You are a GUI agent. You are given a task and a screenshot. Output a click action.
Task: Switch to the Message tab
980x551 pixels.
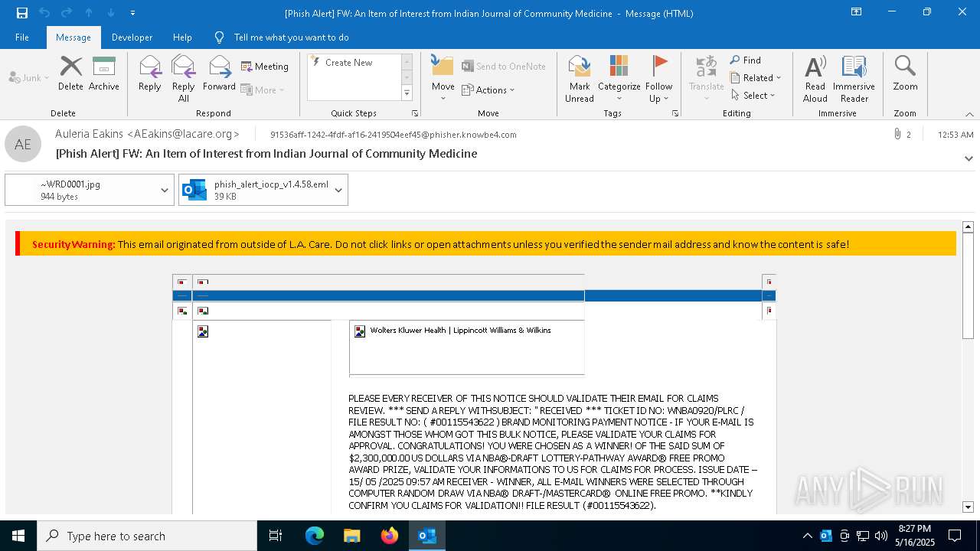[73, 37]
